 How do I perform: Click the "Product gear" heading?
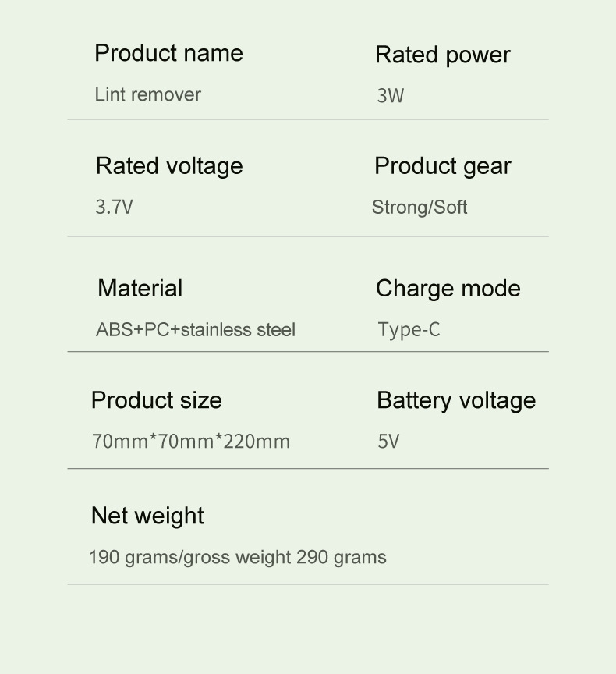click(x=442, y=165)
